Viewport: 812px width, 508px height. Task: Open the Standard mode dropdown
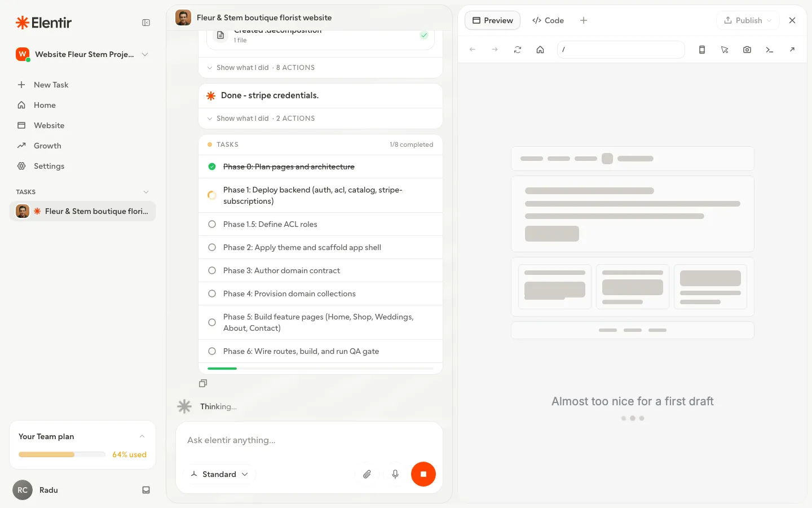click(219, 474)
